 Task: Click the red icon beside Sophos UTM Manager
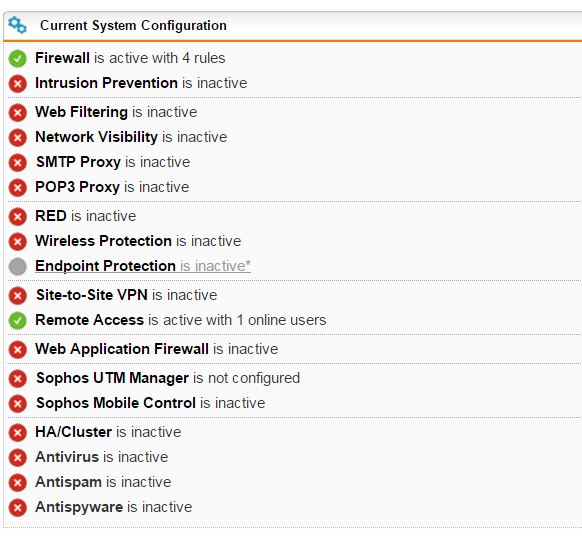pyautogui.click(x=17, y=379)
